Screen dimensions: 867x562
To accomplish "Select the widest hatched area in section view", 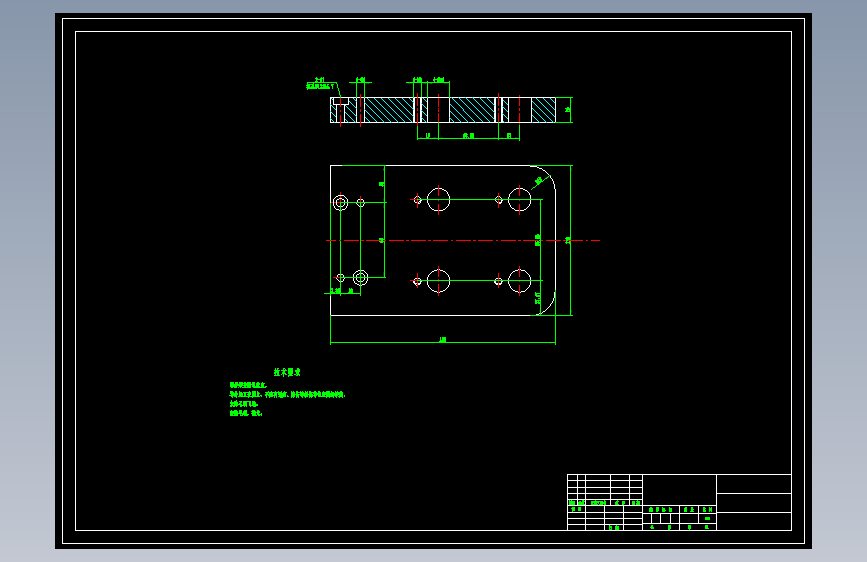I will point(389,110).
